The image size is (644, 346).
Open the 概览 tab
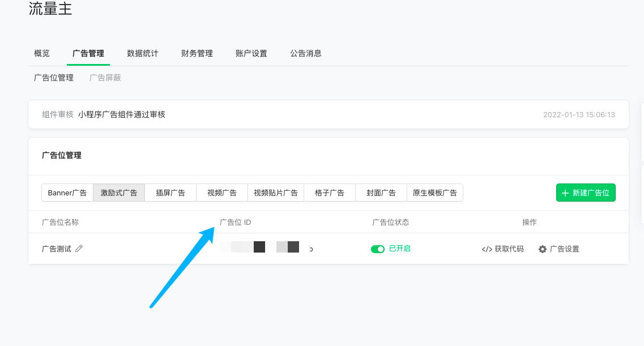click(x=42, y=53)
